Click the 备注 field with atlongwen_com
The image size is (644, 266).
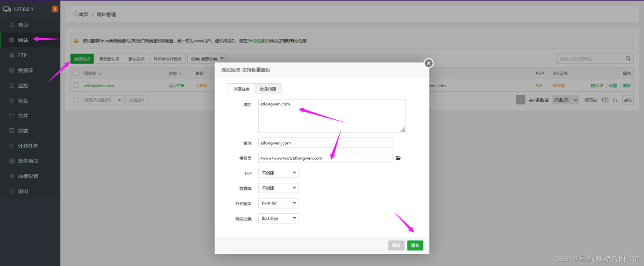tap(325, 143)
